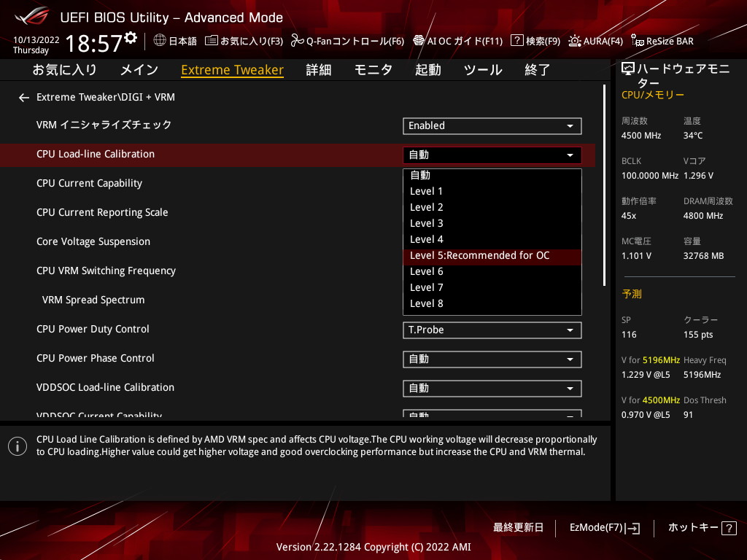
Task: Select CPU Current Reporting Scale row
Action: 102,212
